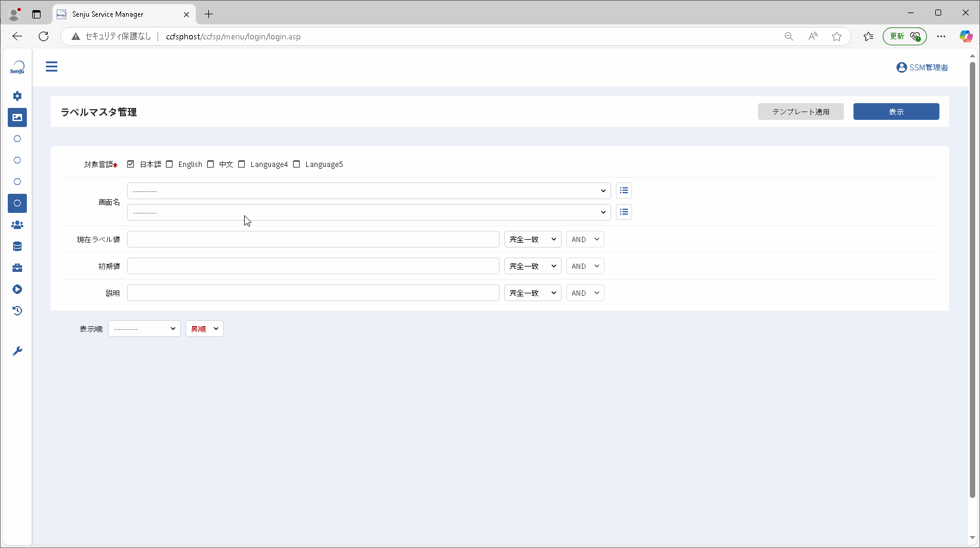This screenshot has height=548, width=980.
Task: Open the wrench tools sidebar icon
Action: [x=17, y=351]
